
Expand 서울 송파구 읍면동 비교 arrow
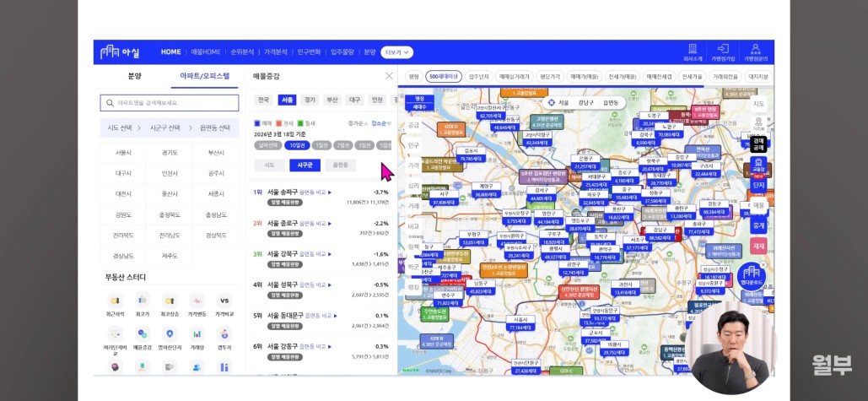point(330,192)
